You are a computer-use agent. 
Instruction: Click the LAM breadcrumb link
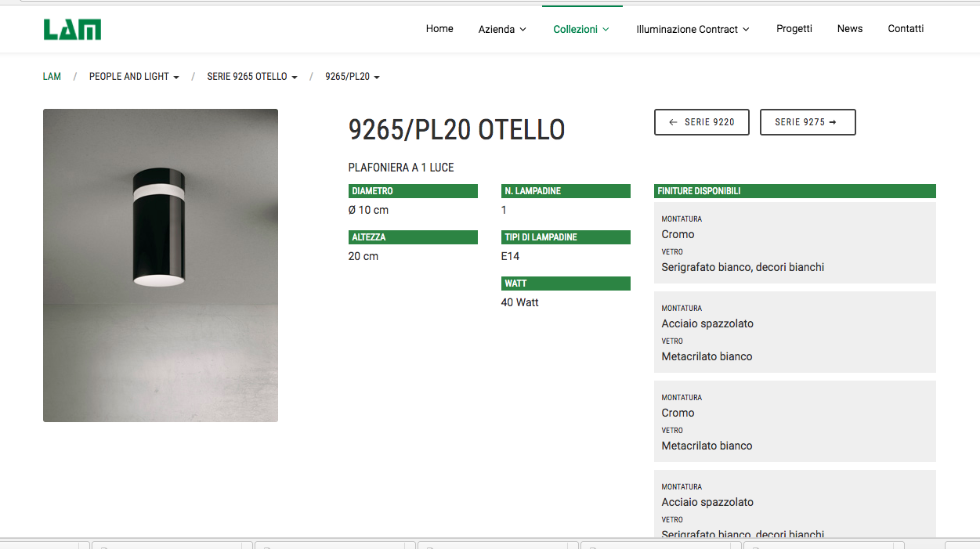click(x=52, y=77)
